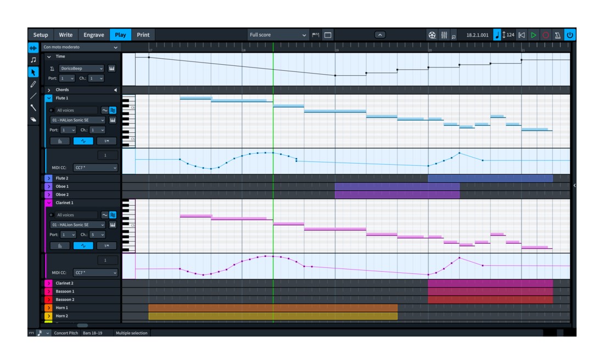Select the Erase tool

tap(33, 120)
